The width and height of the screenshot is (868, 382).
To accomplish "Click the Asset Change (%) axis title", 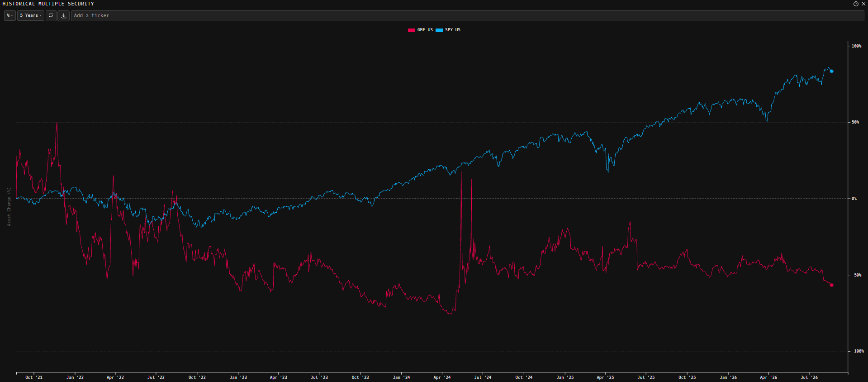I will (x=9, y=206).
